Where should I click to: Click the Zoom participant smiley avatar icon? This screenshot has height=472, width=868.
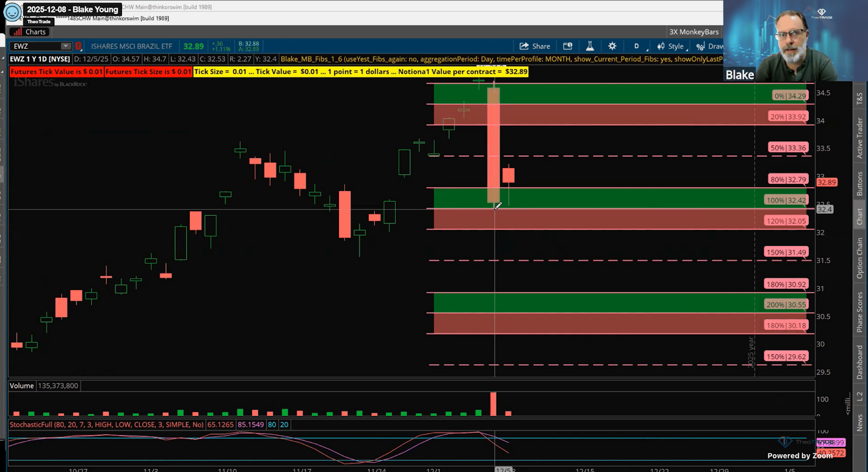(x=12, y=11)
